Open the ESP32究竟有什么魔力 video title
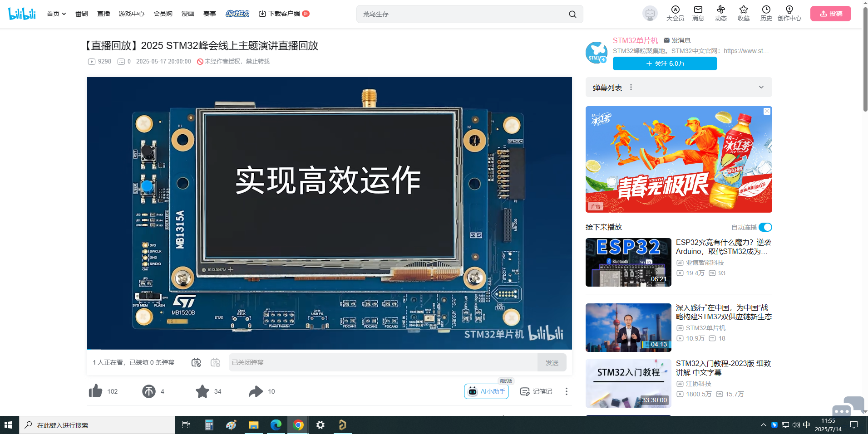 point(724,247)
